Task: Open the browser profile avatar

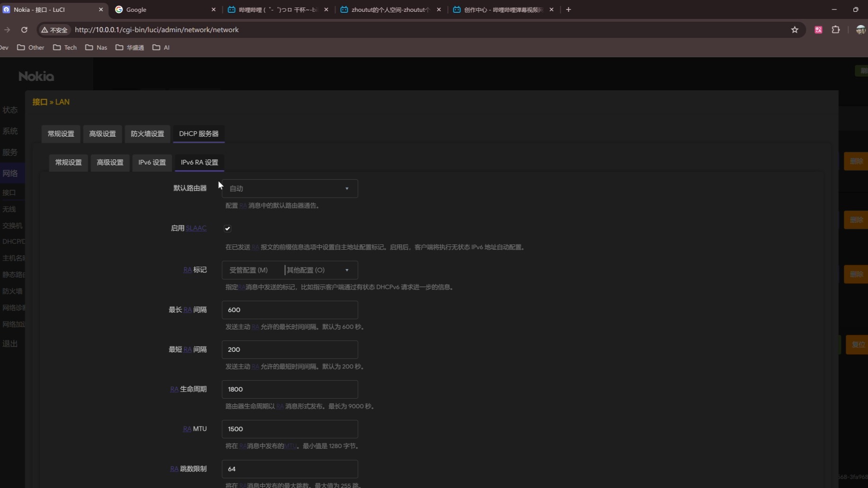Action: click(x=860, y=30)
